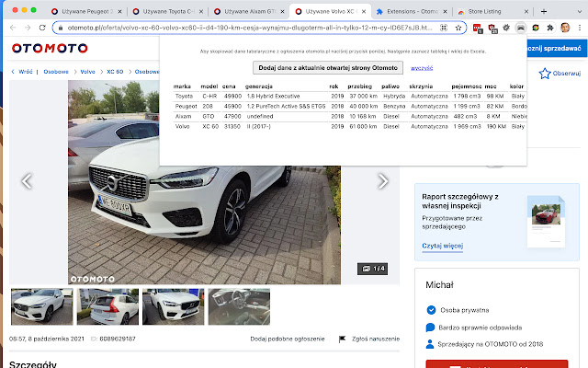Select the first thumbnail of white Volvo front

tap(42, 306)
